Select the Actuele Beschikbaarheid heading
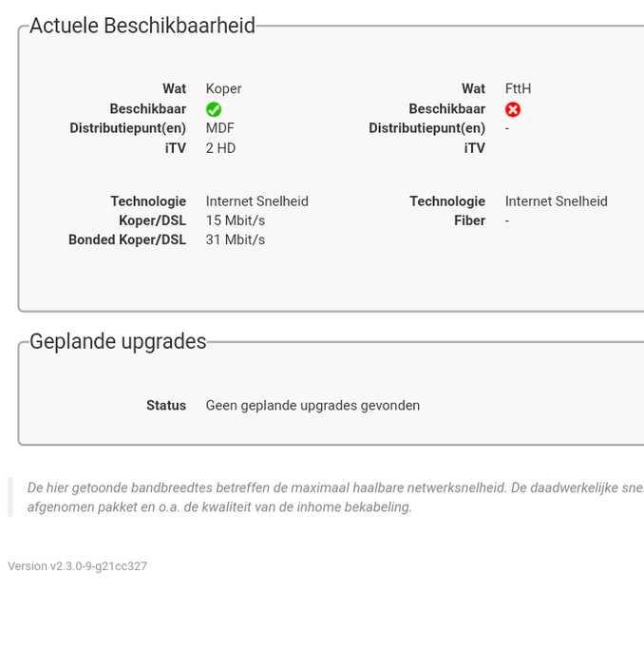 tap(142, 27)
